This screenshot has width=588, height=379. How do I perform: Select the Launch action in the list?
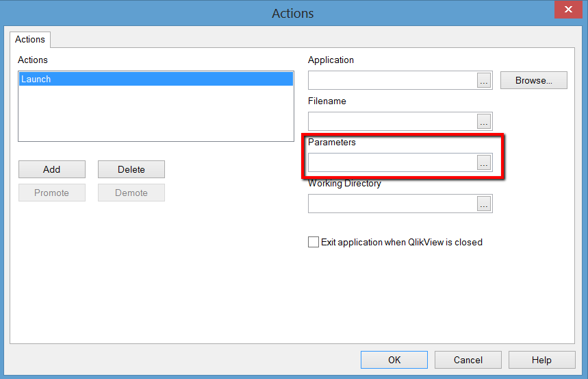coord(155,80)
